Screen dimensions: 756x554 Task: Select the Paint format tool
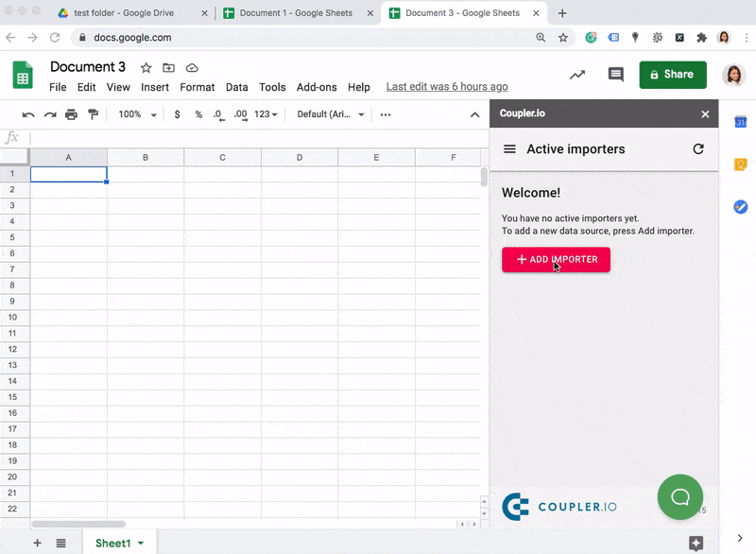click(92, 113)
